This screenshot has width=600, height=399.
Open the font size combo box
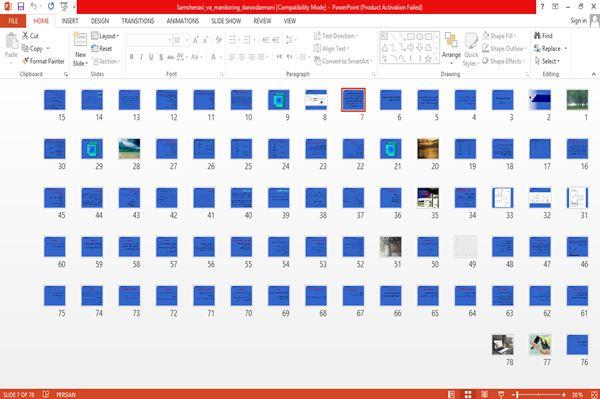point(181,40)
